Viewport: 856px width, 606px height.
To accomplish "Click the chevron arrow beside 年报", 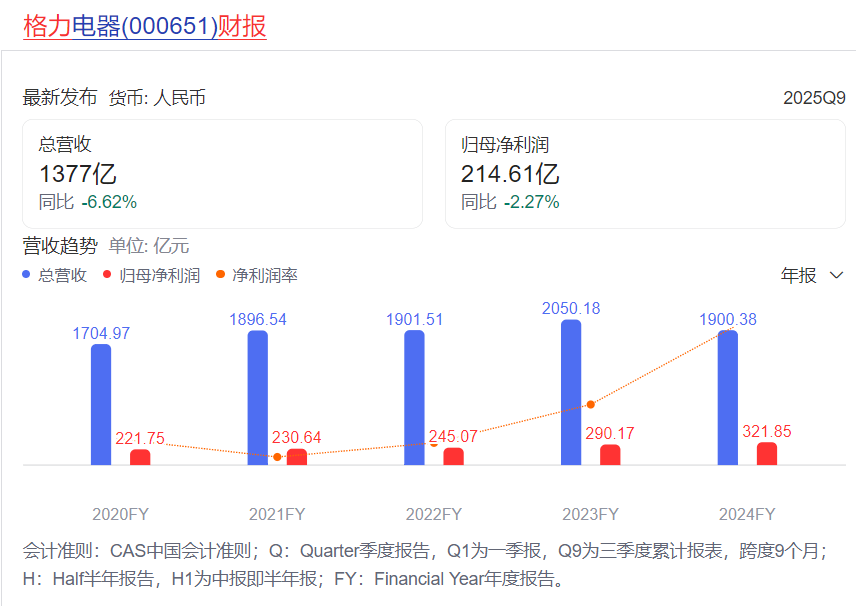I will click(x=837, y=275).
